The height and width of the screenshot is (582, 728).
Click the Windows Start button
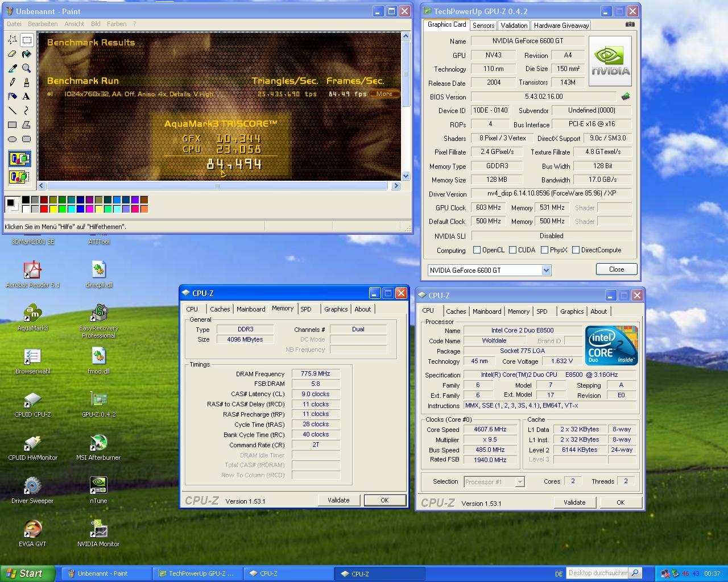pos(28,573)
